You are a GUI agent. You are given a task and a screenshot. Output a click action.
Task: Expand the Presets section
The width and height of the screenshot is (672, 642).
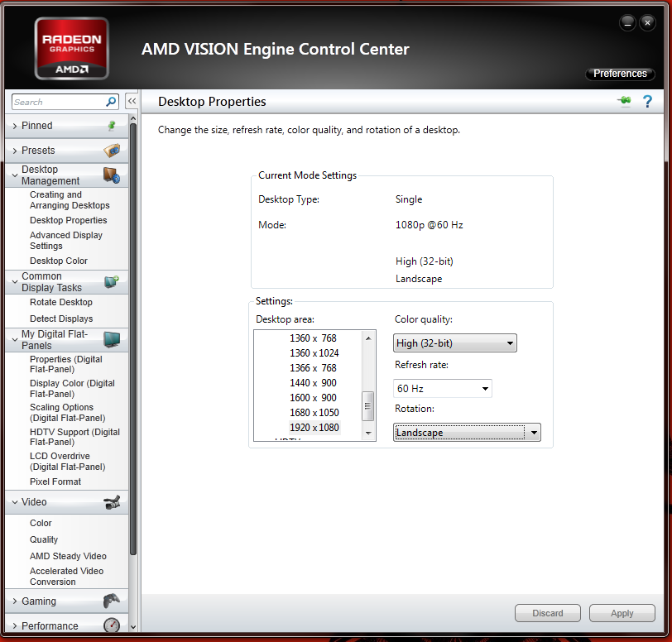pos(15,151)
